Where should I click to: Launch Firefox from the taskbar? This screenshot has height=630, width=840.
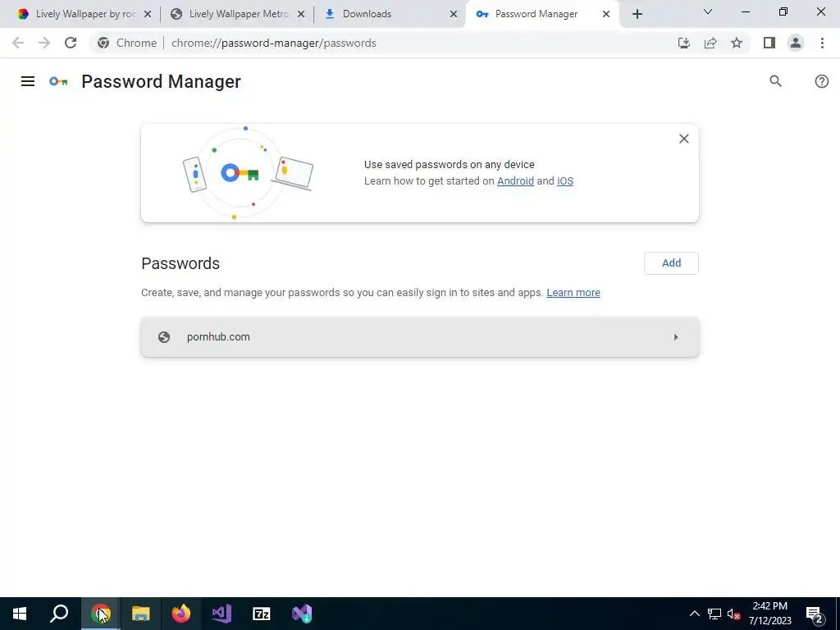pos(181,614)
